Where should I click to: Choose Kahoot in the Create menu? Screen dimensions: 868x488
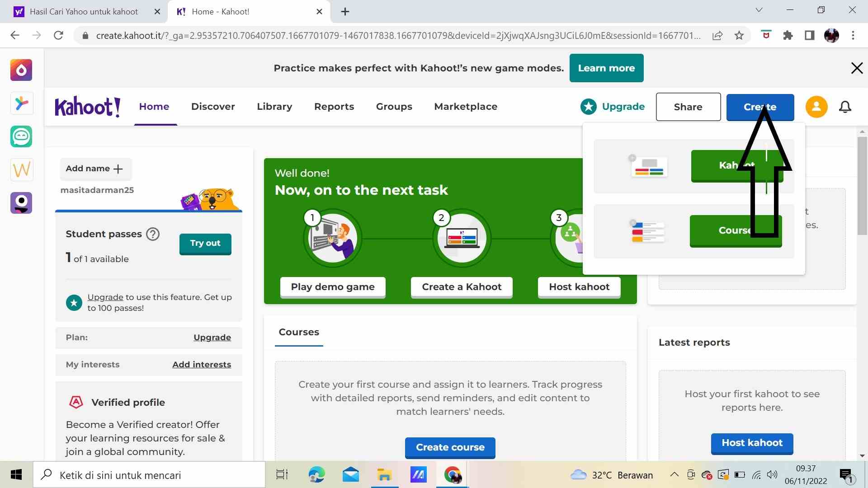(737, 166)
